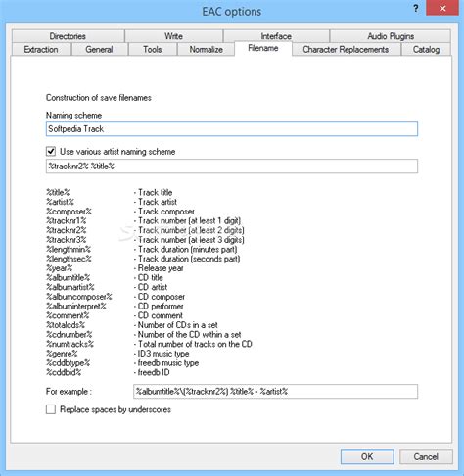The height and width of the screenshot is (476, 464).
Task: Enable Replace spaces by underscores
Action: click(51, 409)
